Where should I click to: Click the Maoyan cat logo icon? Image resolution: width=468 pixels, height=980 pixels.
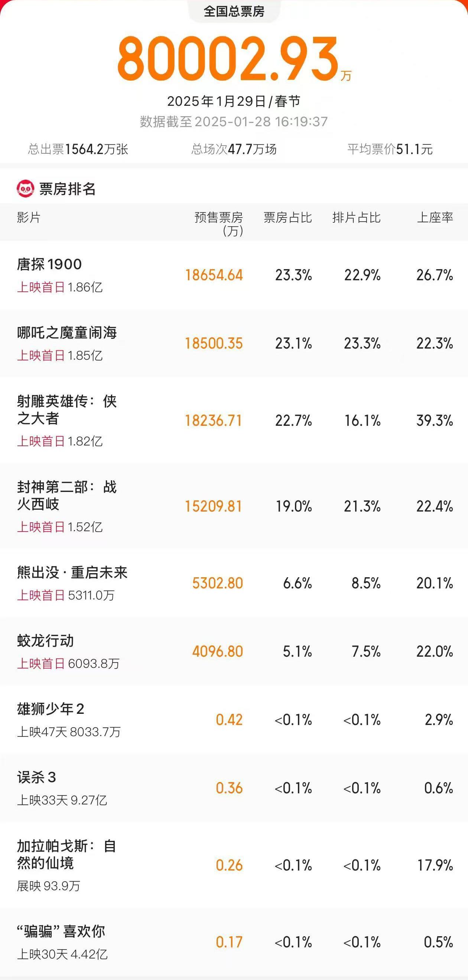[x=25, y=189]
